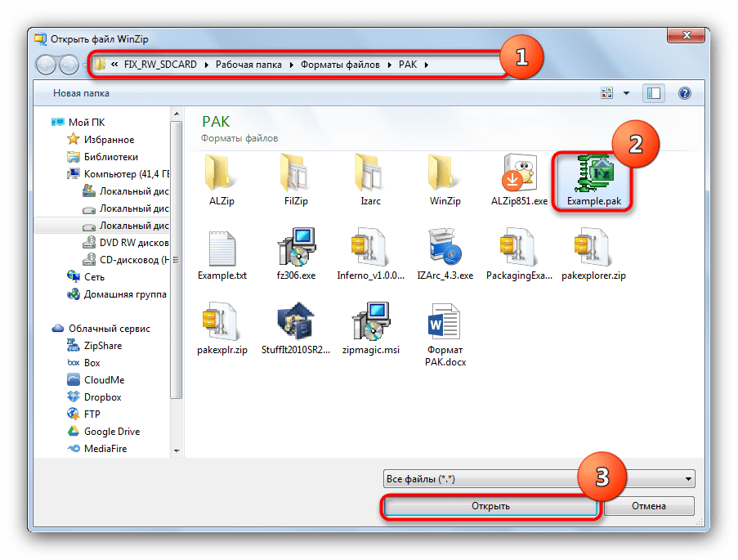Viewport: 738px width, 560px height.
Task: Open Dropbox cloud service
Action: tap(94, 397)
